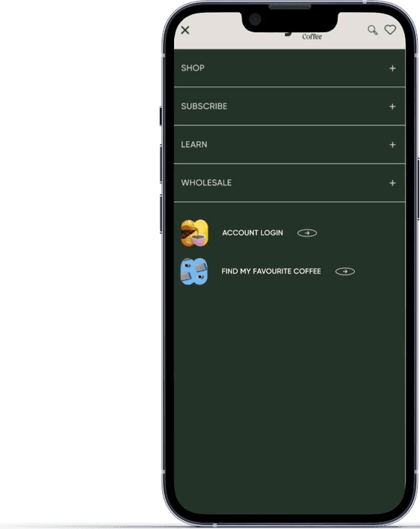This screenshot has height=529, width=420.
Task: Open the LEARN menu item
Action: [289, 144]
